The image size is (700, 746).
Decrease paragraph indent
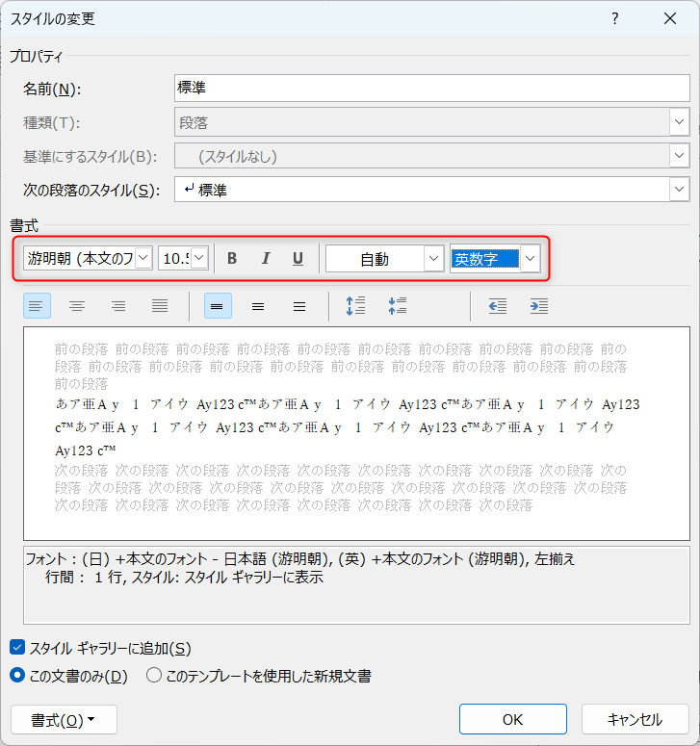tap(497, 306)
